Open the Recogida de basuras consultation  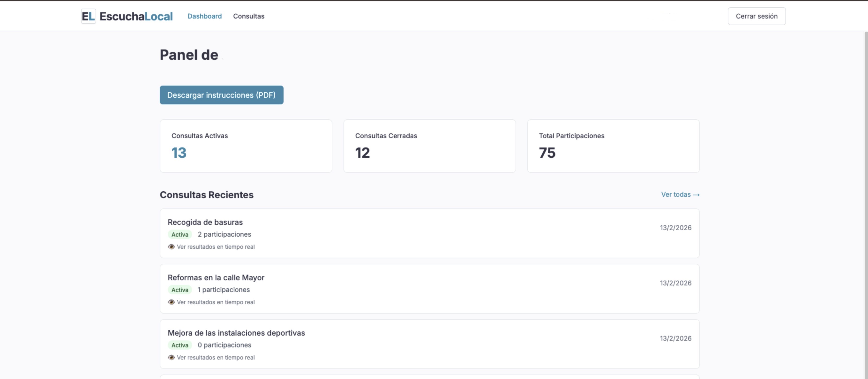205,222
